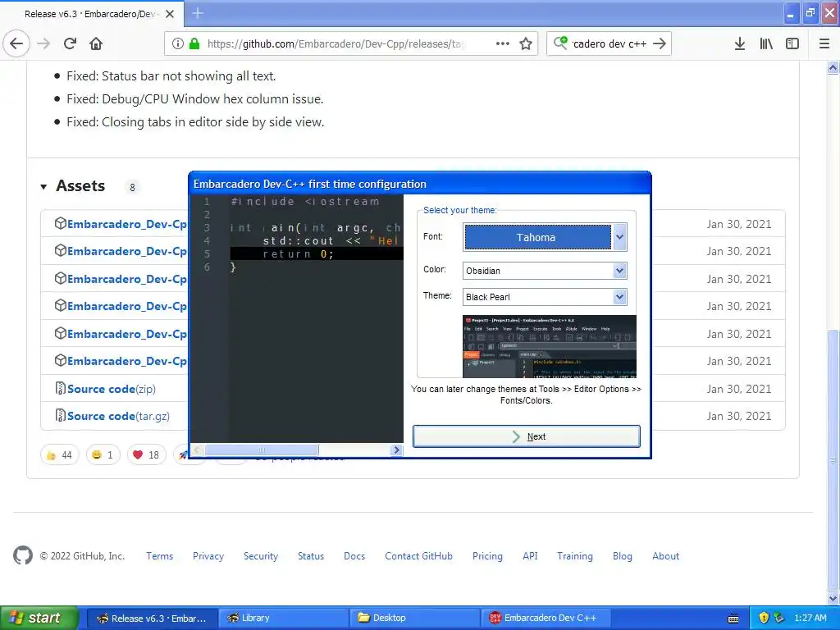Open page actions three-dot menu
This screenshot has height=630, width=840.
click(503, 43)
